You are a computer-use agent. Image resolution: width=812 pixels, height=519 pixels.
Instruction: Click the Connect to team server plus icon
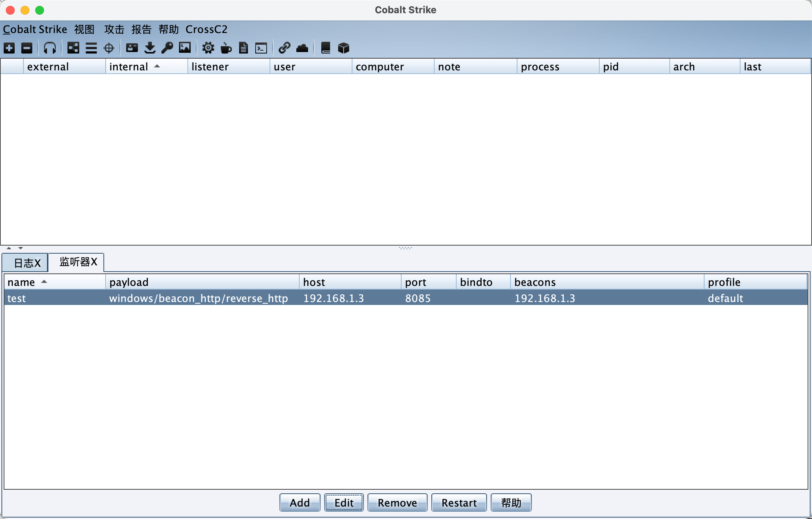click(9, 48)
